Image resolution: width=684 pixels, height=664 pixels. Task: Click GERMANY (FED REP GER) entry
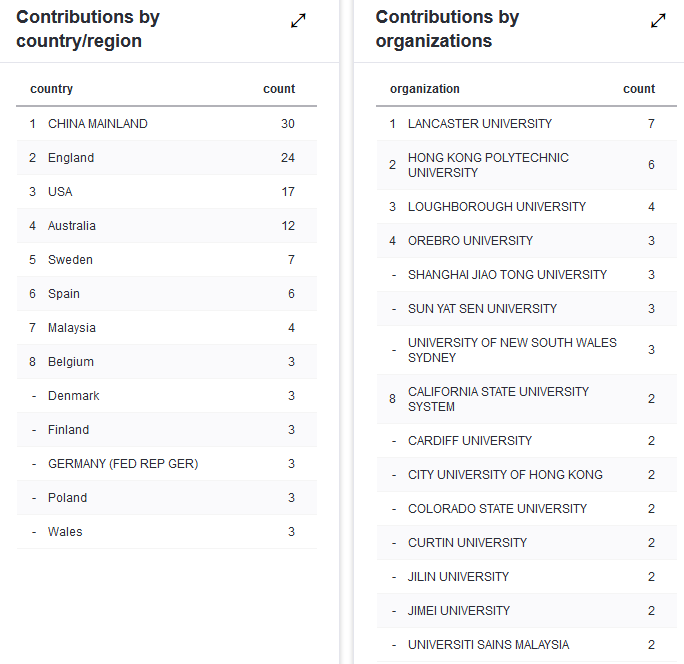tap(123, 464)
